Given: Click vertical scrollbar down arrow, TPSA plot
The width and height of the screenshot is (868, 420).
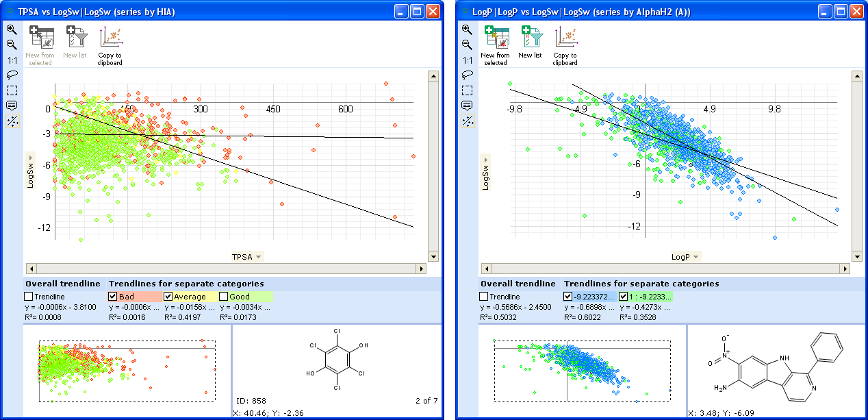Looking at the screenshot, I should (433, 257).
